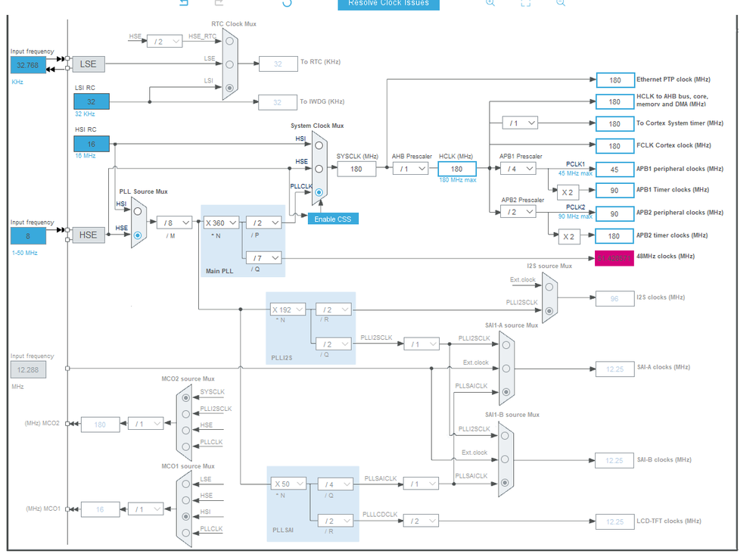
Task: Open the MCO2 /1 divider dropdown
Action: [145, 424]
